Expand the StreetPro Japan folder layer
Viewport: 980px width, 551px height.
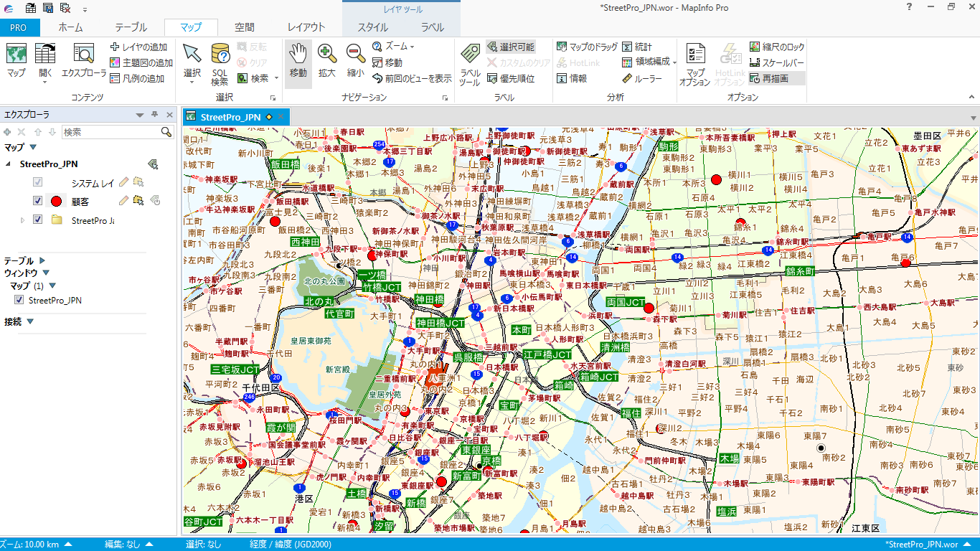[22, 220]
